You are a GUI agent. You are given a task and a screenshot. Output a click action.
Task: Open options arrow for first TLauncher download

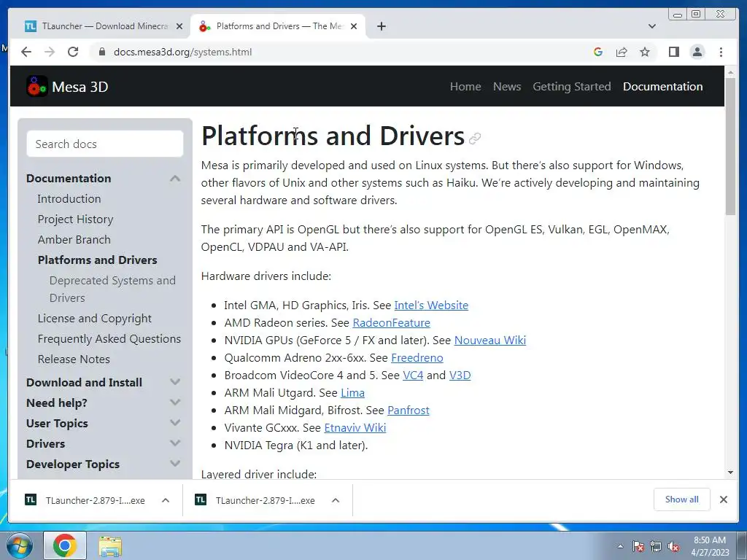point(166,500)
